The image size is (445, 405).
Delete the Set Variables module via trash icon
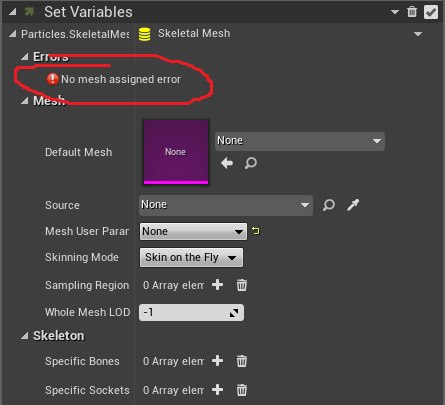coord(412,12)
